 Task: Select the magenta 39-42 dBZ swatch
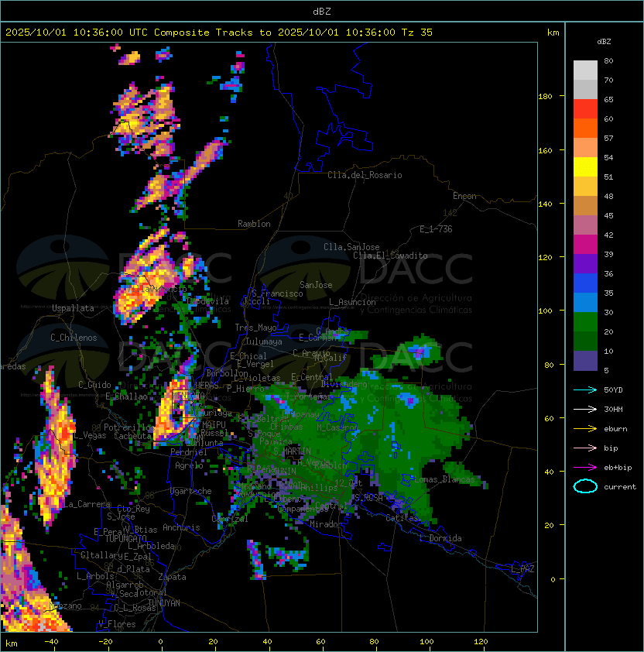point(585,244)
